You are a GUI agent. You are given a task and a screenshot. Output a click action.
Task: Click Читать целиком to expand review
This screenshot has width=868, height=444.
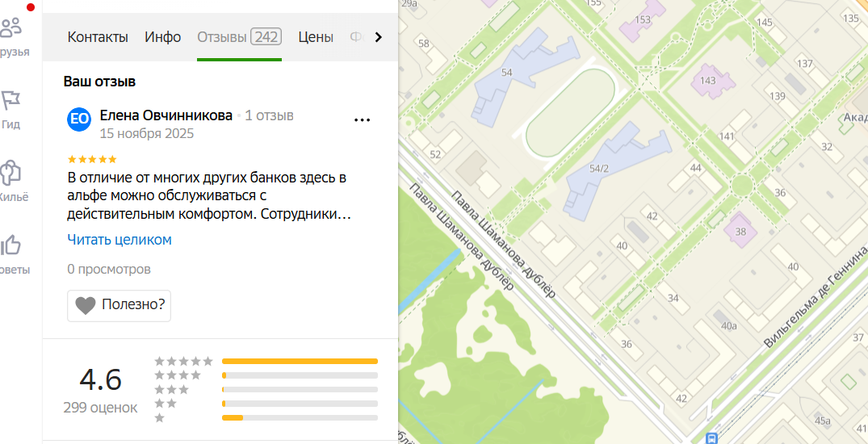click(120, 240)
